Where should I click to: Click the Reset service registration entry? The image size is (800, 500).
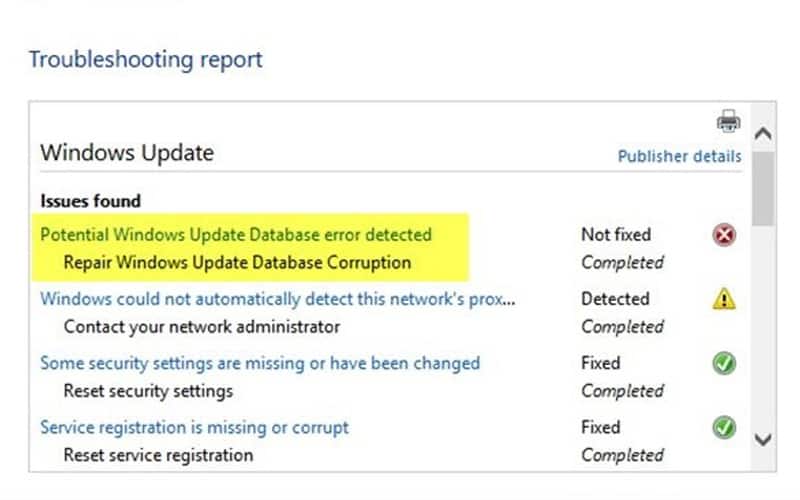click(x=158, y=455)
